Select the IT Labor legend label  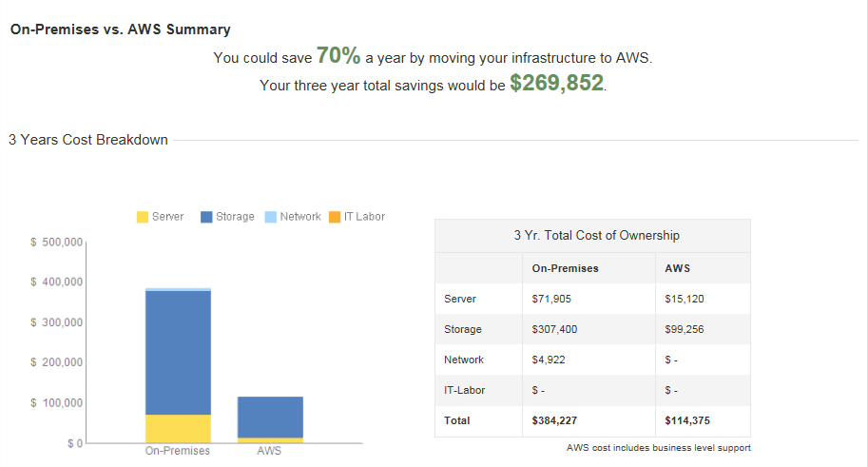click(364, 217)
